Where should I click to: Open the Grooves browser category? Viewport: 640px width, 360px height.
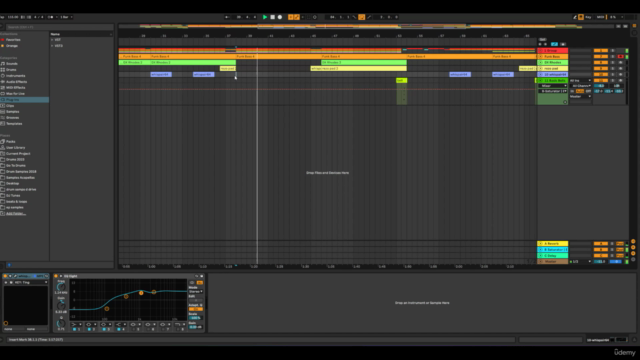point(13,118)
